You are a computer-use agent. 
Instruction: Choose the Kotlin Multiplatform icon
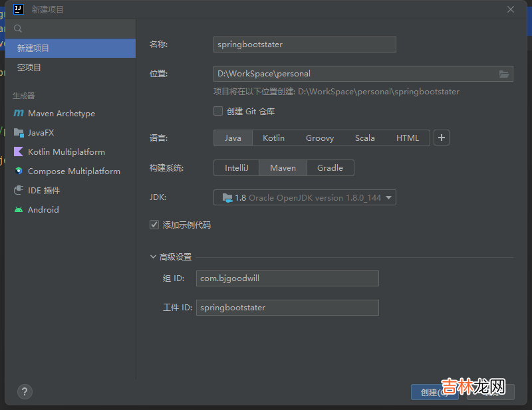19,152
